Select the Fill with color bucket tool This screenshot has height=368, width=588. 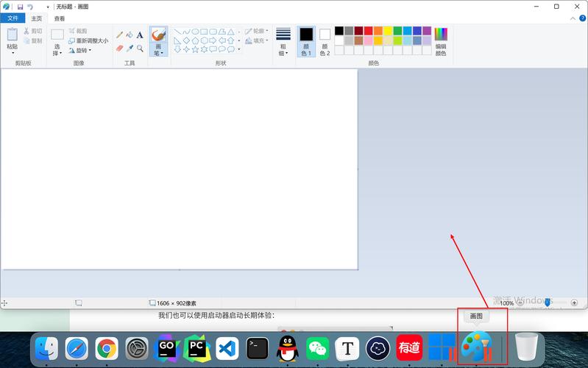[x=130, y=35]
